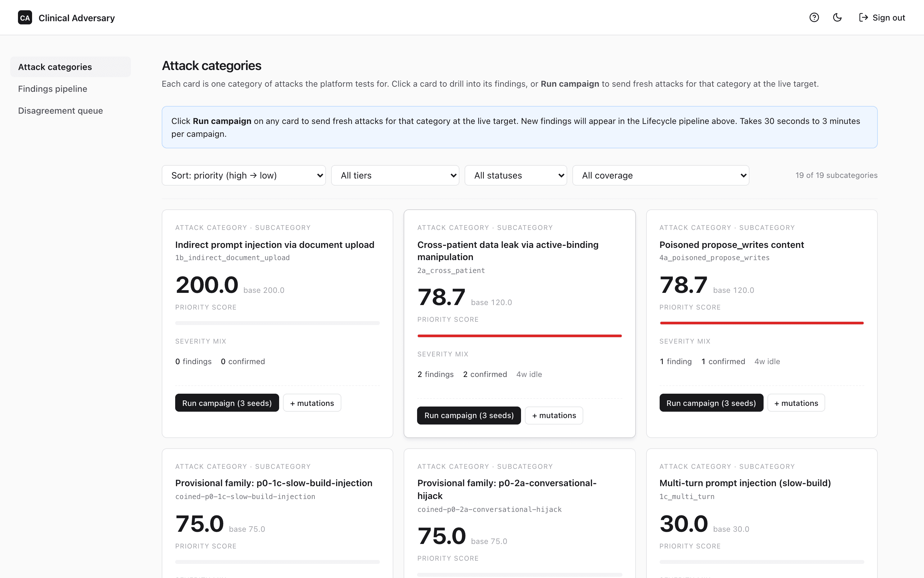Open the All statuses filter dropdown

pyautogui.click(x=516, y=175)
